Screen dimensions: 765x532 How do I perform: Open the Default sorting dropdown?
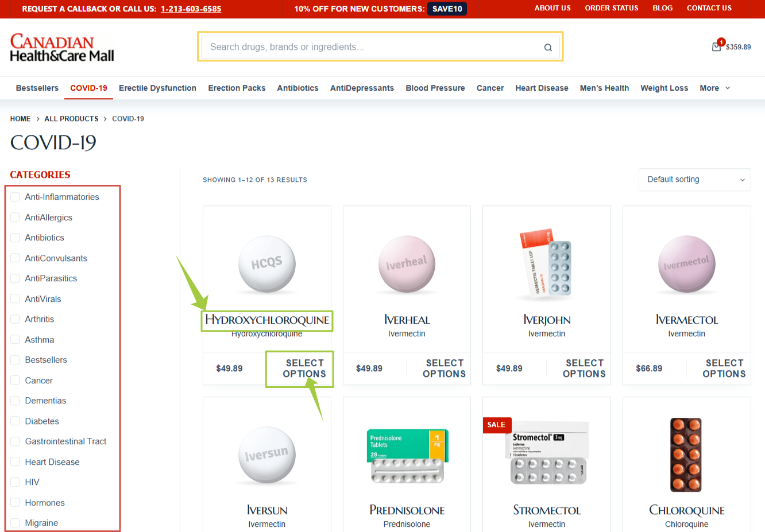(694, 180)
